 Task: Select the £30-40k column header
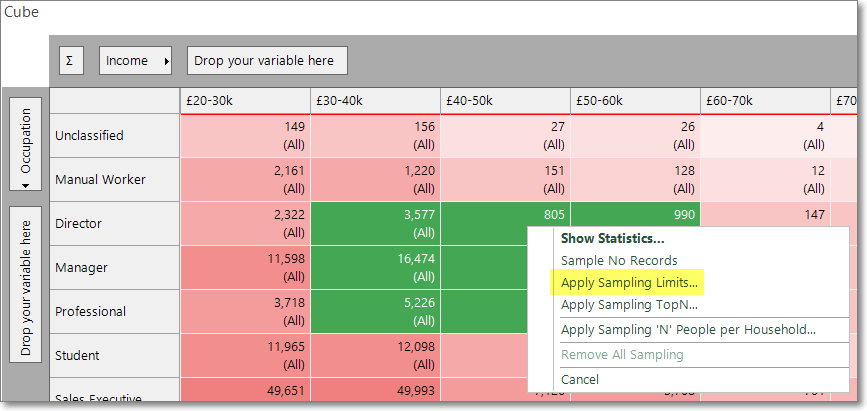(x=375, y=101)
